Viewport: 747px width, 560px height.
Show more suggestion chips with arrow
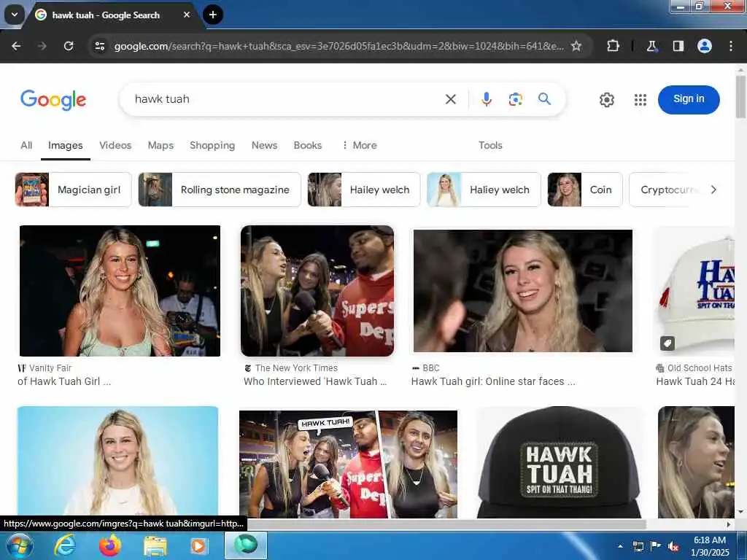click(x=713, y=190)
